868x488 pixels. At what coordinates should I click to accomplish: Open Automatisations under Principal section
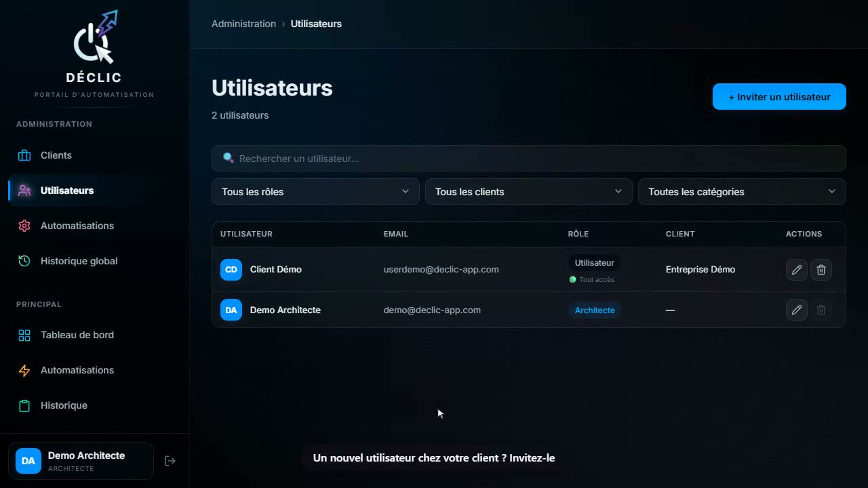[x=94, y=370]
